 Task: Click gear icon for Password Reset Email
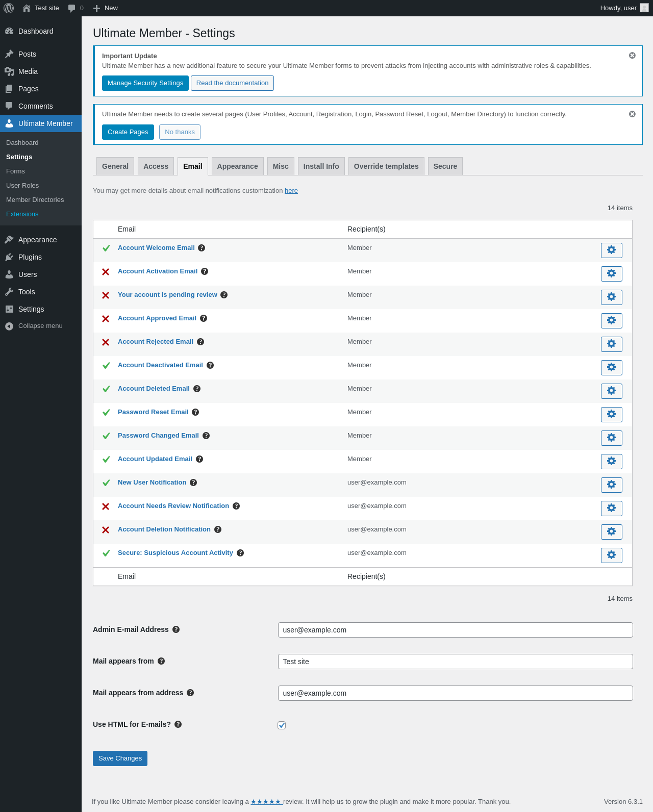(611, 414)
